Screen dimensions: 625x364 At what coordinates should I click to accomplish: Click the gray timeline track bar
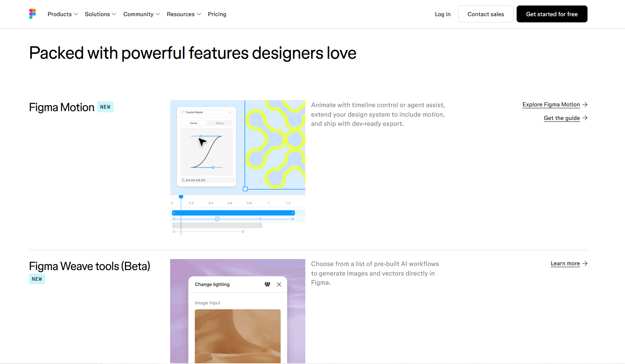tap(217, 225)
